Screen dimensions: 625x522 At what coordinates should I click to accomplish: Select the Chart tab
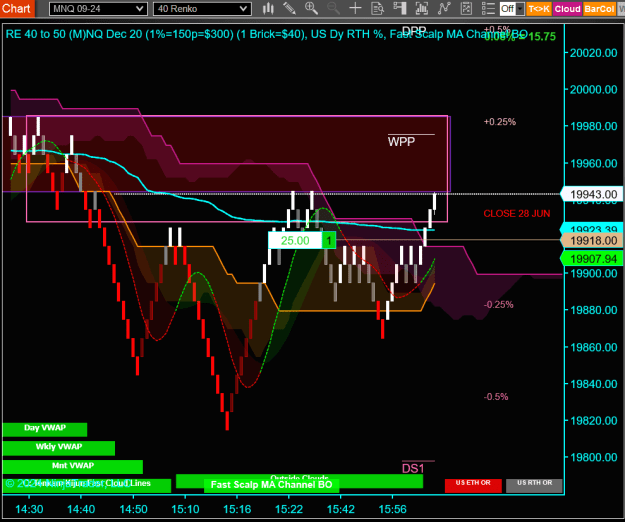click(17, 8)
